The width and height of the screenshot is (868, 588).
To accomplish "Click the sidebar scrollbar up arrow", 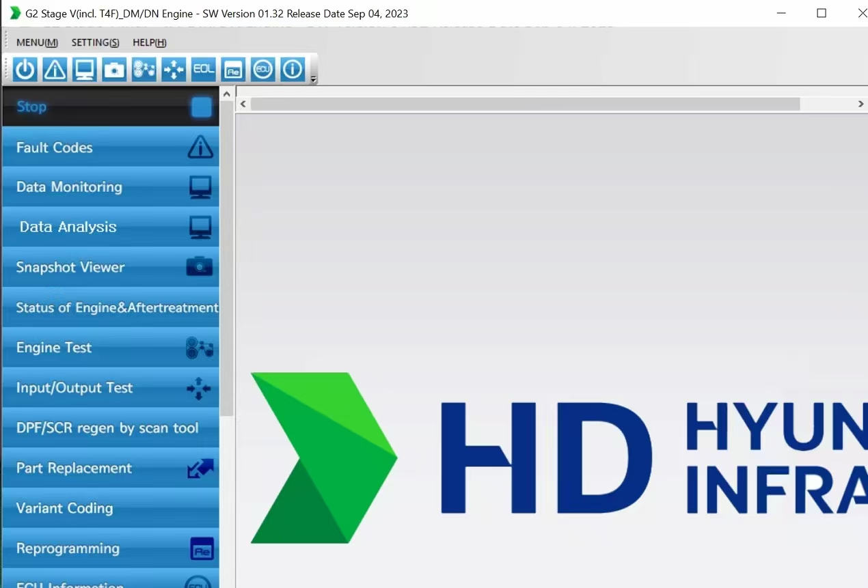I will 227,93.
